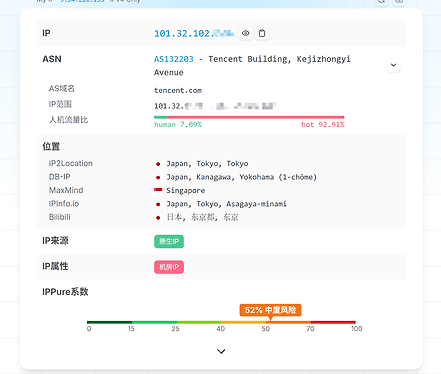Image resolution: width=441 pixels, height=374 pixels.
Task: Click the IPPure risk scale bar
Action: tap(221, 322)
